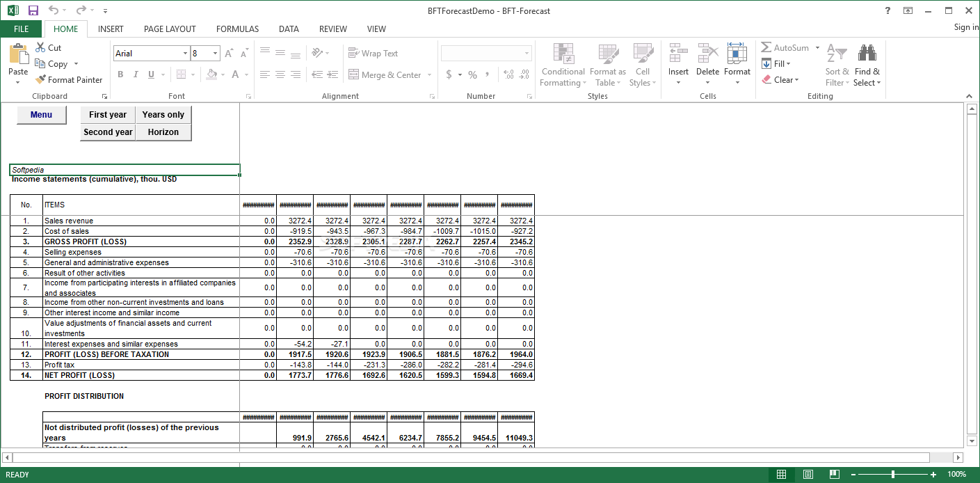
Task: Zoom in with the plus button
Action: [x=933, y=475]
